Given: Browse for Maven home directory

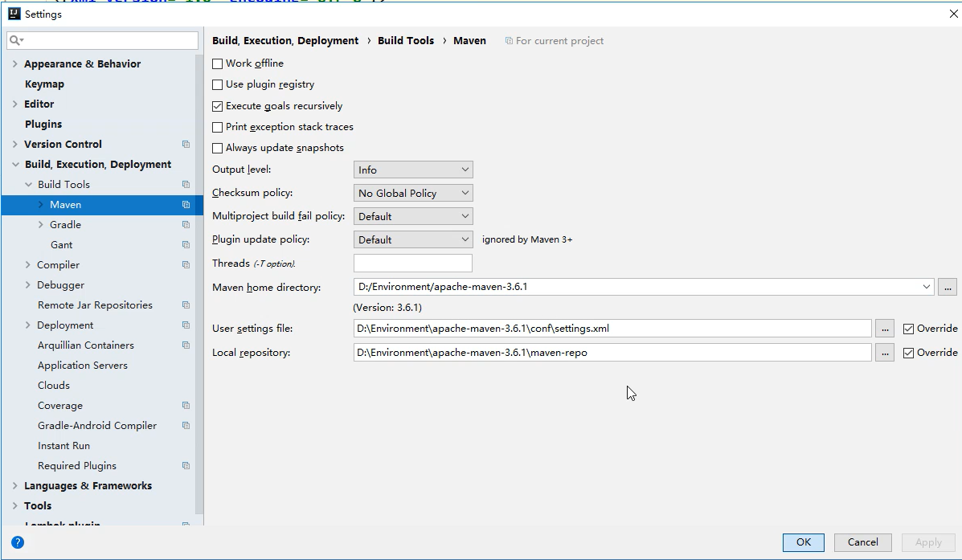Looking at the screenshot, I should (x=948, y=287).
